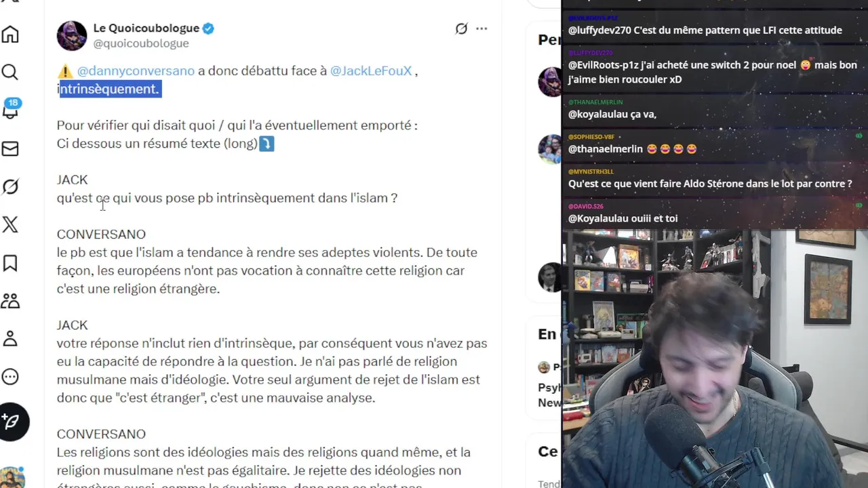The width and height of the screenshot is (868, 488).
Task: Click the @quicoubologue handle
Action: pos(141,43)
